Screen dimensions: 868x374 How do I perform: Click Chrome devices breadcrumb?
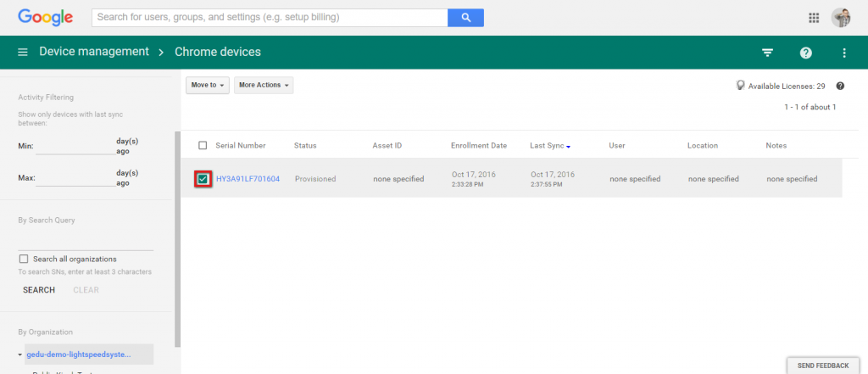(x=218, y=52)
